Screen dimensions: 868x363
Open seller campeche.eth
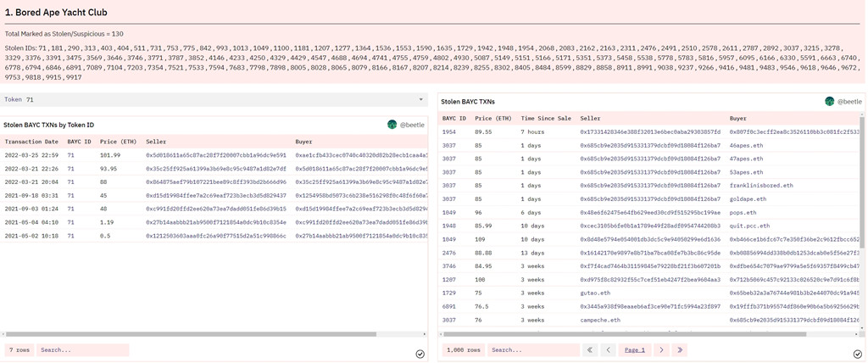pos(600,320)
